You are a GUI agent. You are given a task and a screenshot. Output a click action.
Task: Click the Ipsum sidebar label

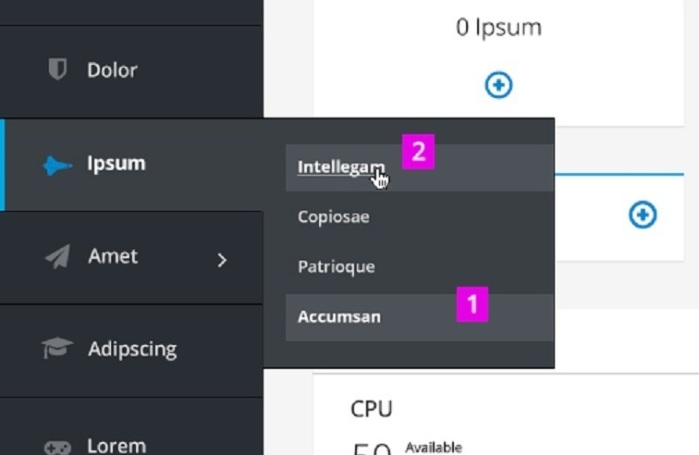pyautogui.click(x=116, y=163)
